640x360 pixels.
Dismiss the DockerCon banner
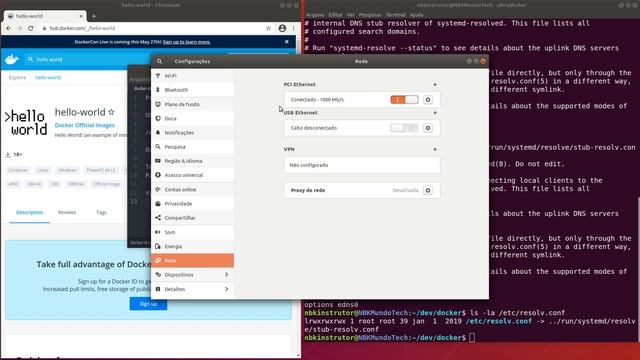(287, 42)
